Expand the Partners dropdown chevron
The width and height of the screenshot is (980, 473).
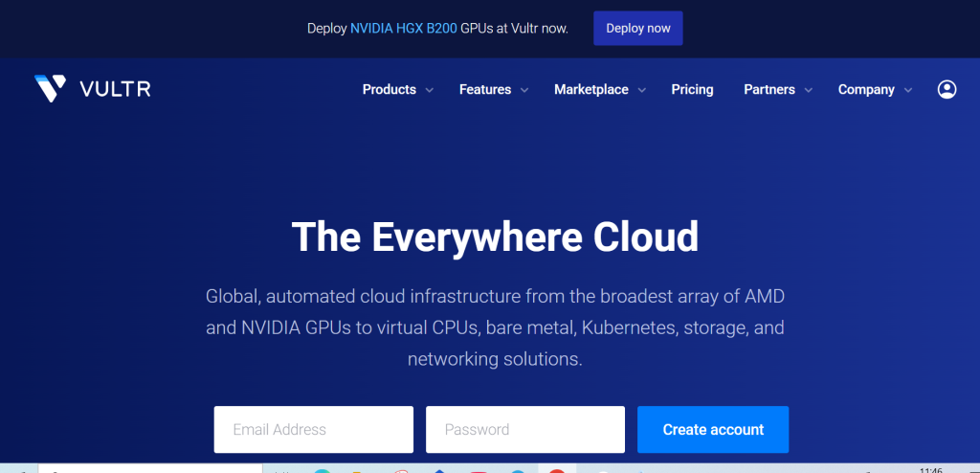point(808,90)
